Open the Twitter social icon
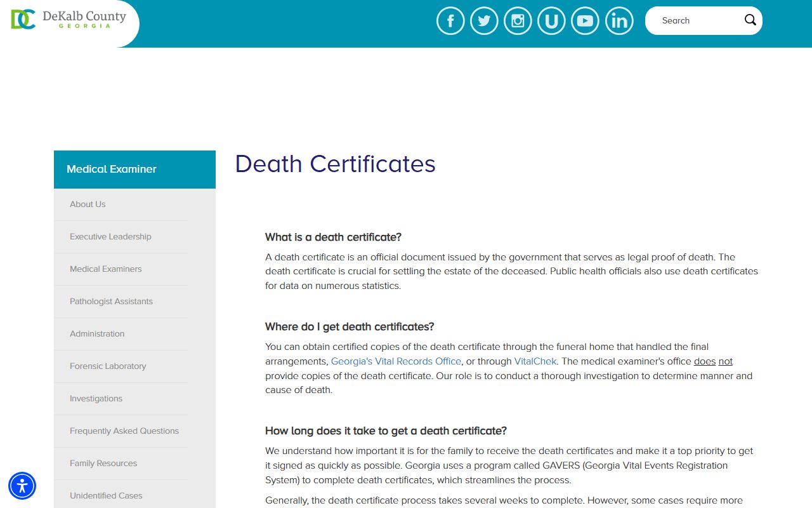Screen dimensions: 812x508 pyautogui.click(x=484, y=21)
